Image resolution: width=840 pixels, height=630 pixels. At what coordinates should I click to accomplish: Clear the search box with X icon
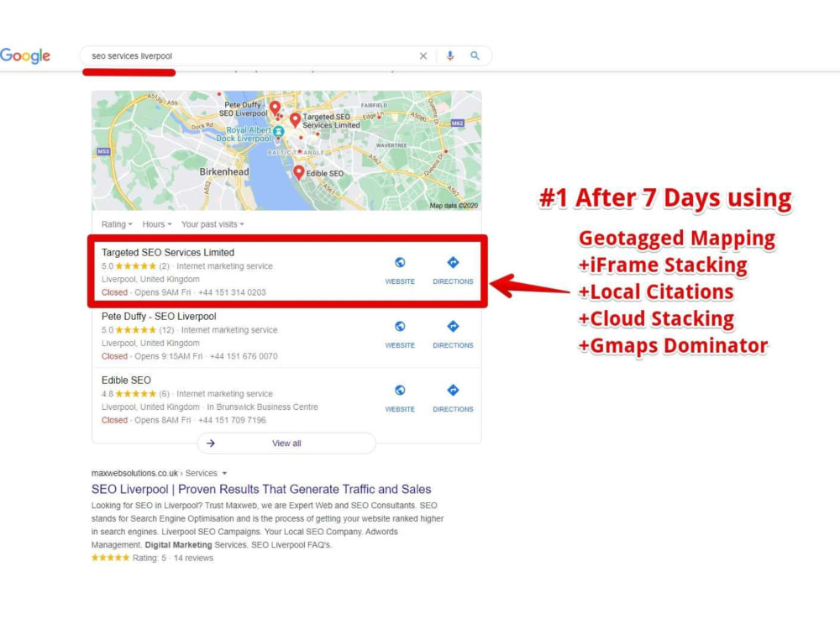pos(423,55)
